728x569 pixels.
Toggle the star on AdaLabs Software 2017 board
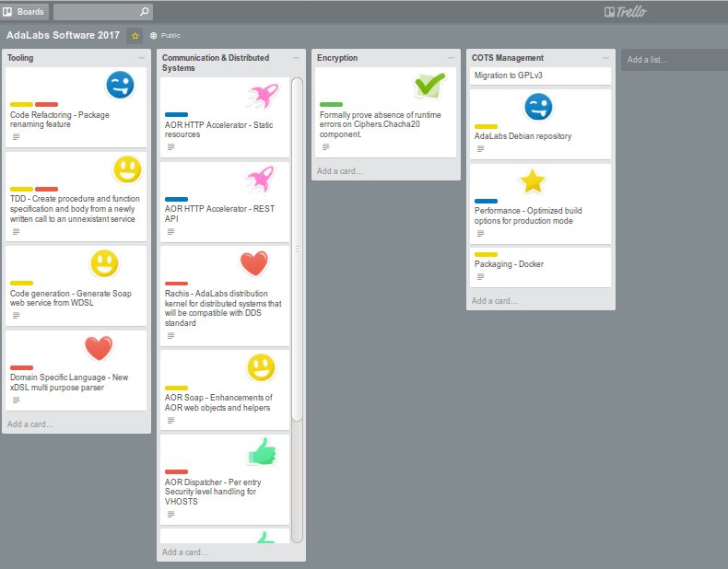135,36
